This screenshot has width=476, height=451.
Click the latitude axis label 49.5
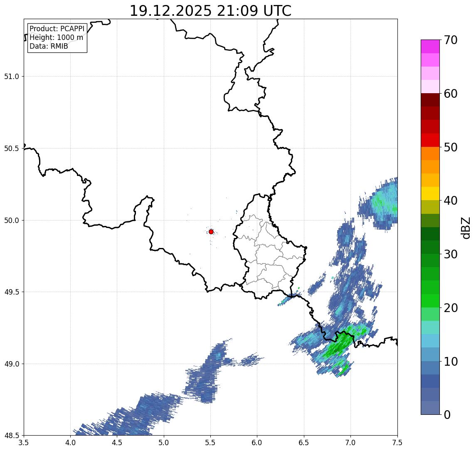coord(12,292)
